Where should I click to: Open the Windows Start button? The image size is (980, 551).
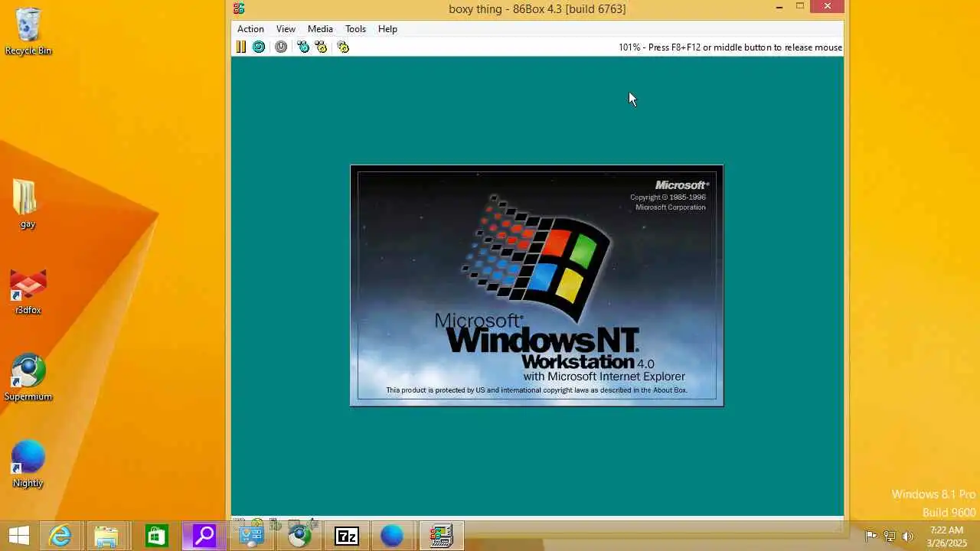[18, 536]
